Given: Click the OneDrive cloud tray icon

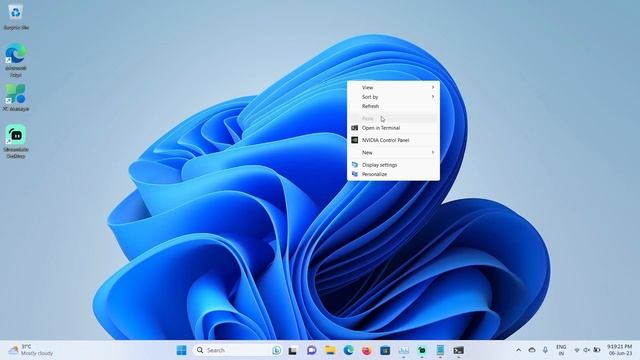Looking at the screenshot, I should (x=532, y=350).
